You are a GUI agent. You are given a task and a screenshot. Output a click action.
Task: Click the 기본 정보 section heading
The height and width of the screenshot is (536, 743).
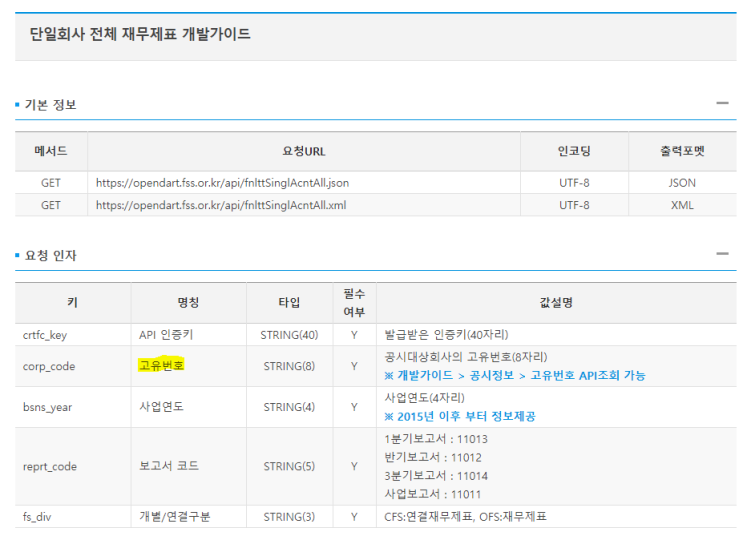point(50,104)
